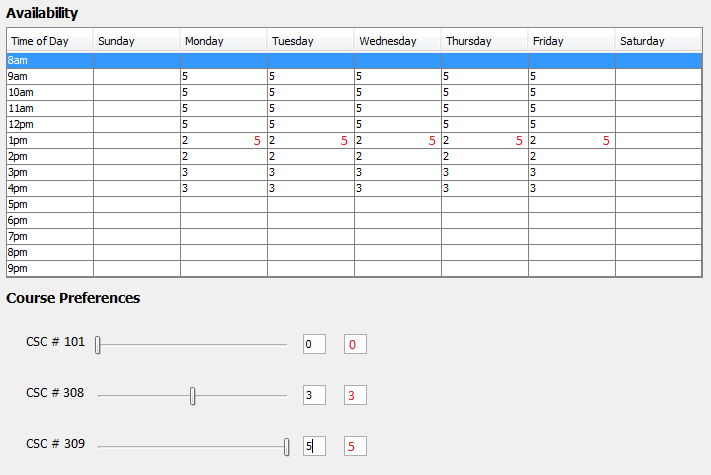Click the Wednesday column header

coord(397,41)
